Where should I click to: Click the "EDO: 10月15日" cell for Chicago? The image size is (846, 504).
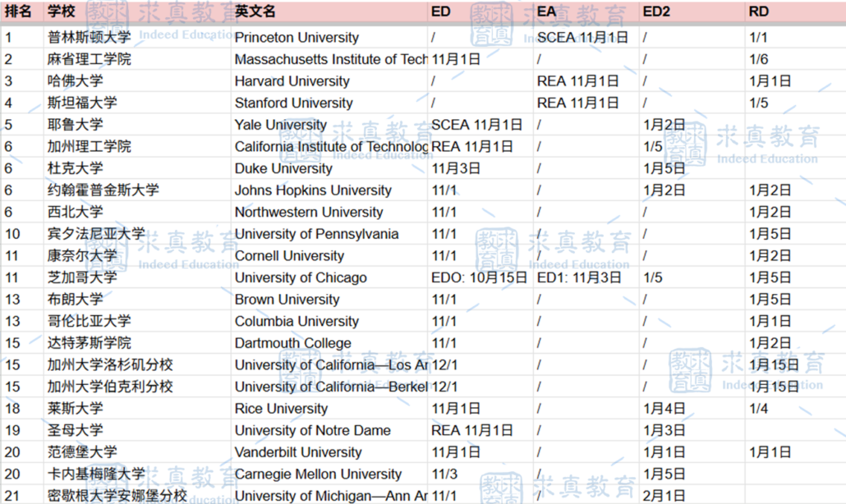[479, 277]
